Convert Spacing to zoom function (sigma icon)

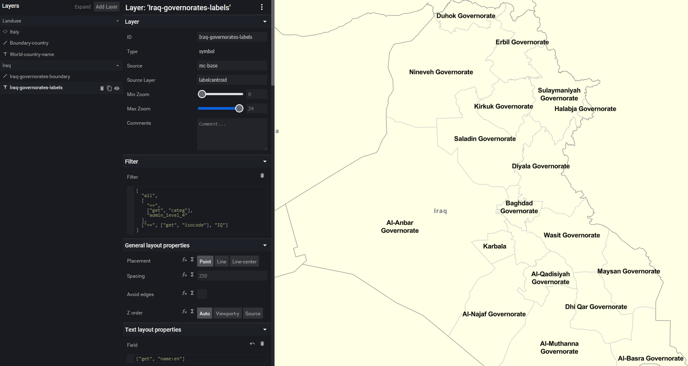[192, 275]
